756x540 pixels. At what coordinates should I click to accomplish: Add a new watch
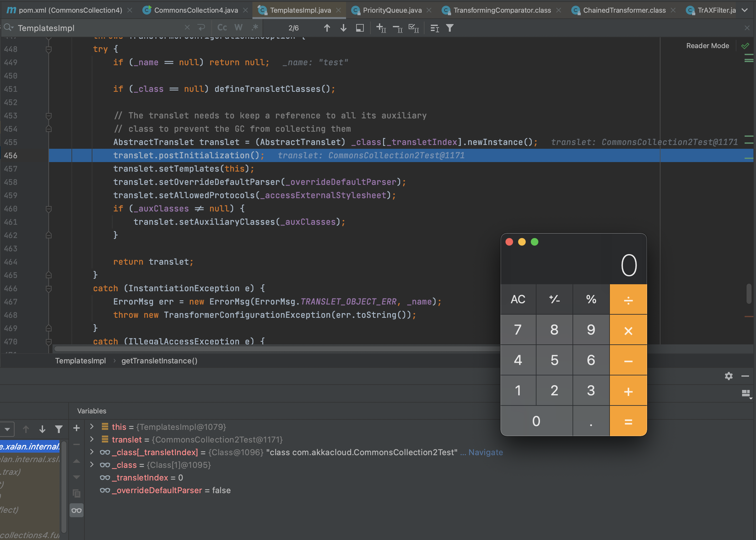click(x=77, y=428)
